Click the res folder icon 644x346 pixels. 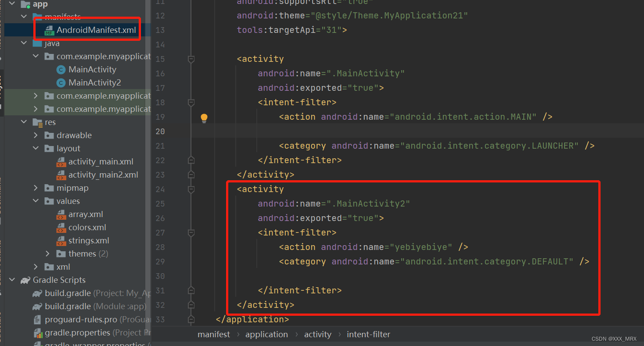click(37, 122)
